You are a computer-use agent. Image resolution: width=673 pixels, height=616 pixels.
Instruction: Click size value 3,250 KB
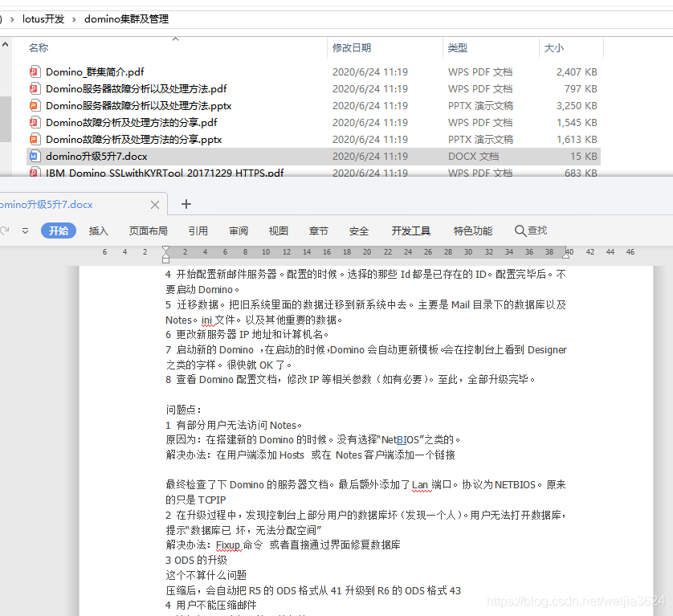click(577, 105)
